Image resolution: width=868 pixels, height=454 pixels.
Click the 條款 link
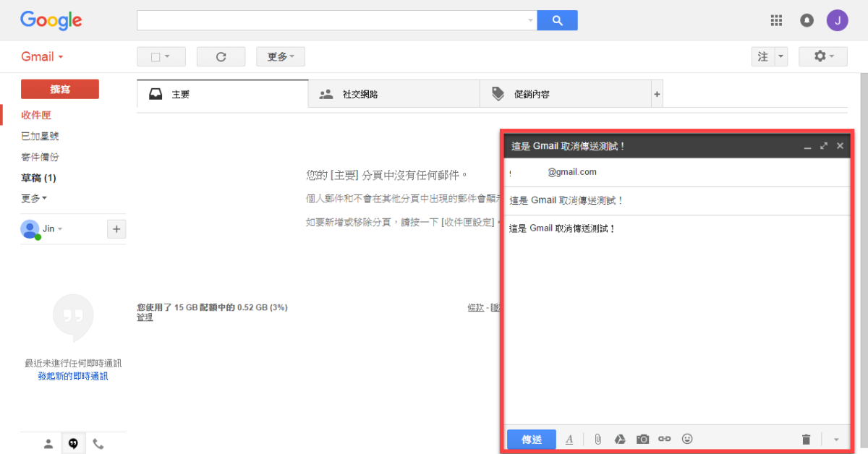coord(475,307)
